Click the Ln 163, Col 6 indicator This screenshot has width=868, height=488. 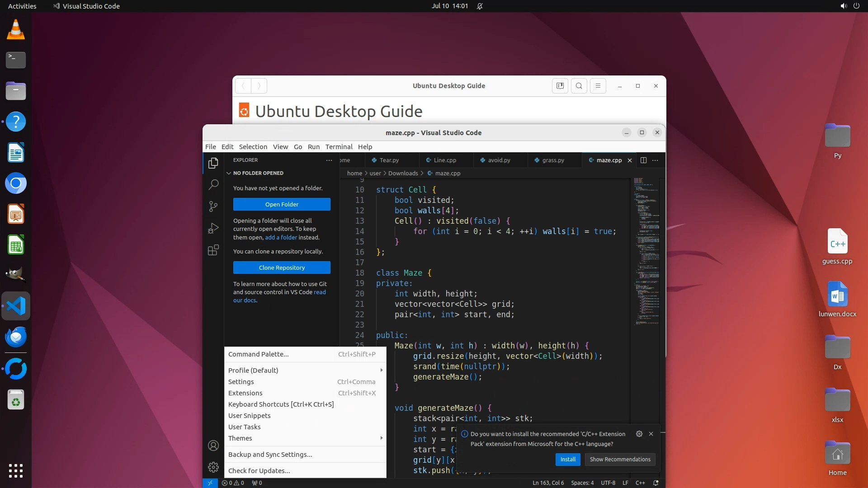point(548,483)
